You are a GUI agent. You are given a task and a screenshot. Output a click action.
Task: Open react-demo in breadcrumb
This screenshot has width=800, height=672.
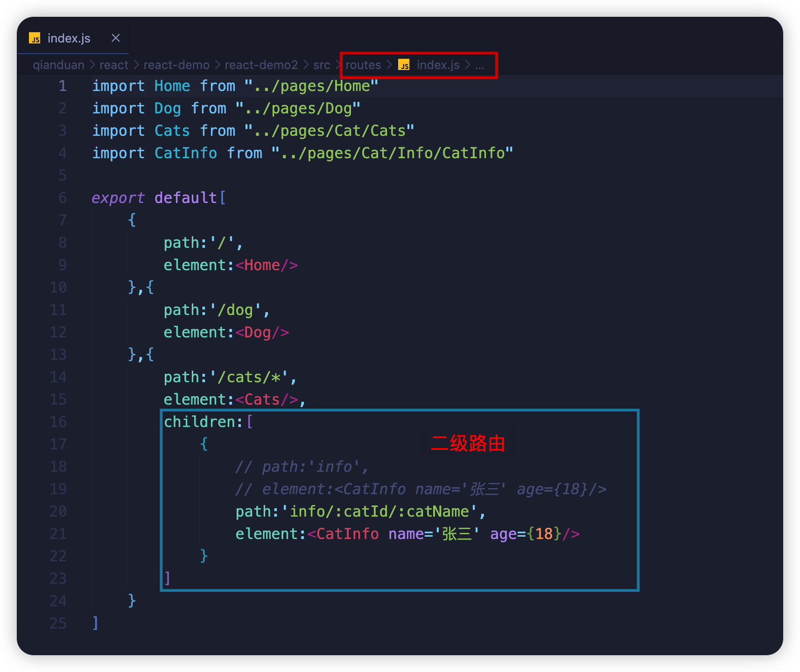(176, 65)
